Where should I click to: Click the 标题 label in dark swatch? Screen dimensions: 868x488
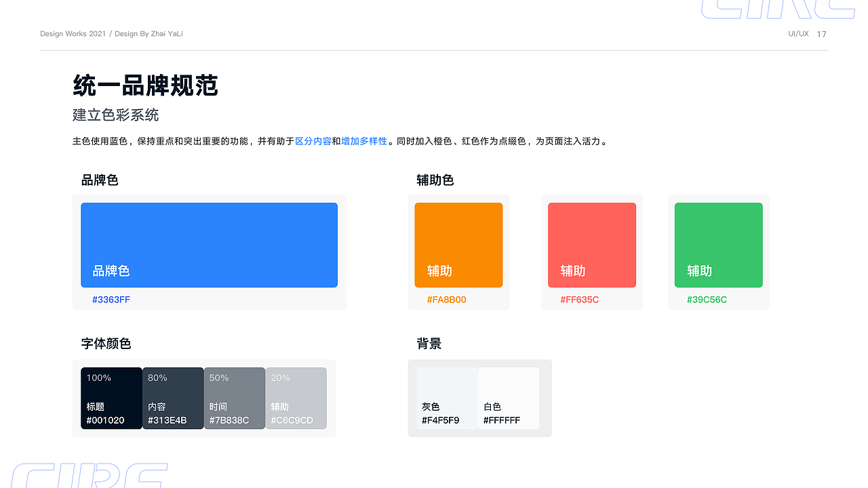96,407
